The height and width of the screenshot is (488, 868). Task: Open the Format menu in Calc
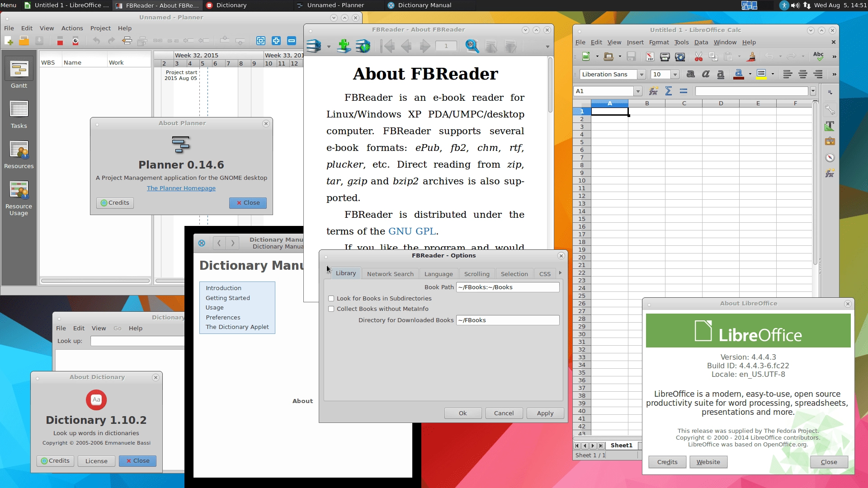pyautogui.click(x=659, y=42)
